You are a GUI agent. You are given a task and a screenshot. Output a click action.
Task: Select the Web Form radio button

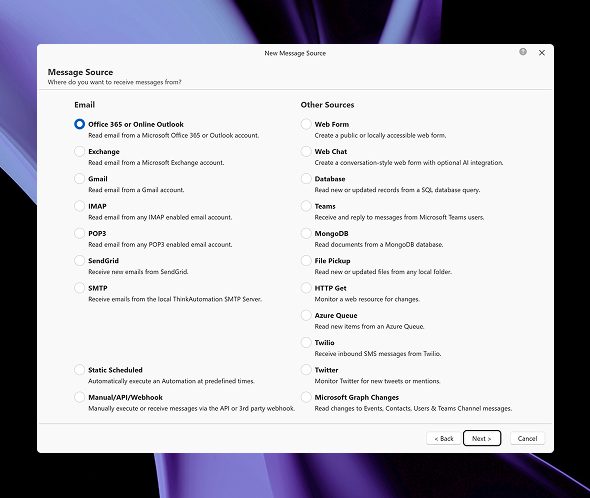[306, 124]
